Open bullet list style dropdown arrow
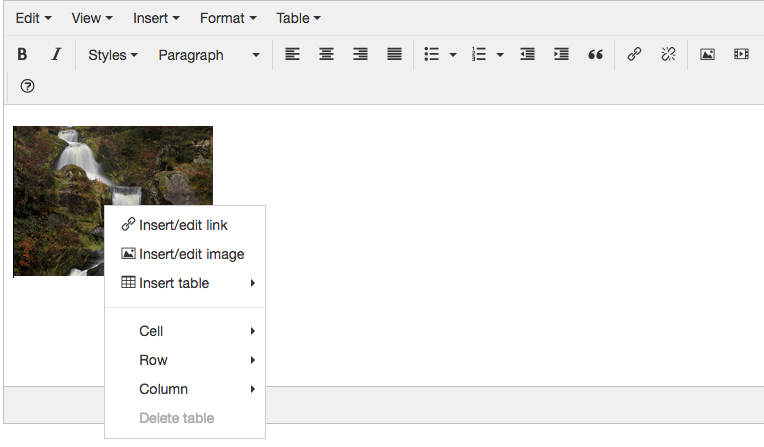 pos(453,55)
